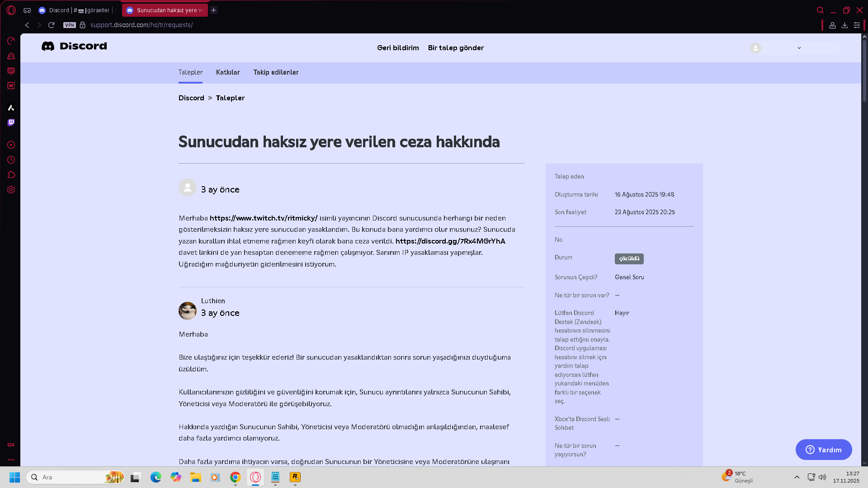Toggle the VPN badge in address bar
868x488 pixels.
point(70,25)
